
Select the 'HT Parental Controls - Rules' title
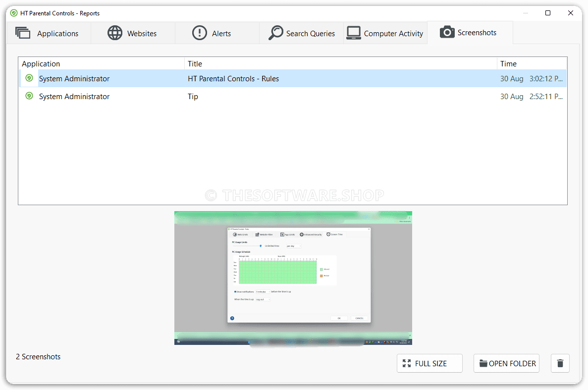pyautogui.click(x=233, y=79)
